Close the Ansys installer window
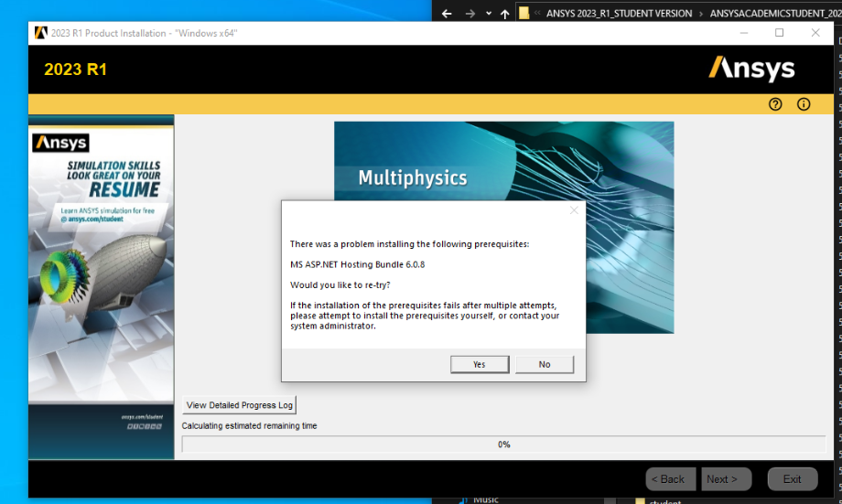842x504 pixels. 815,33
